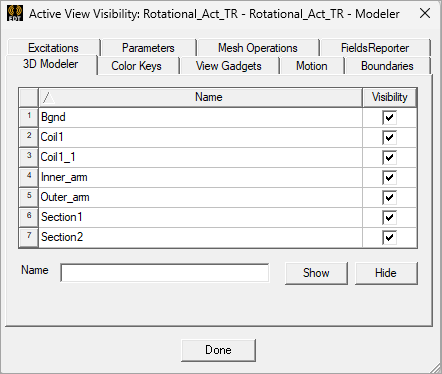442x374 pixels.
Task: Select the 3D Modeler tab
Action: [51, 64]
